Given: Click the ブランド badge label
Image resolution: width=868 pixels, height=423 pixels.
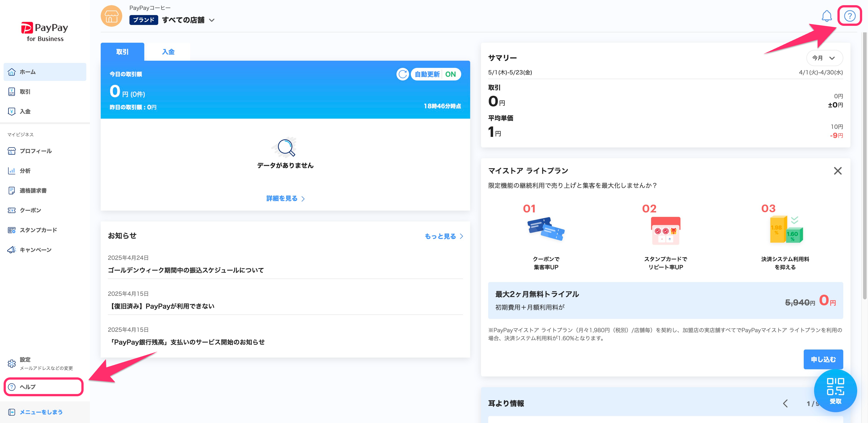Looking at the screenshot, I should pos(144,20).
